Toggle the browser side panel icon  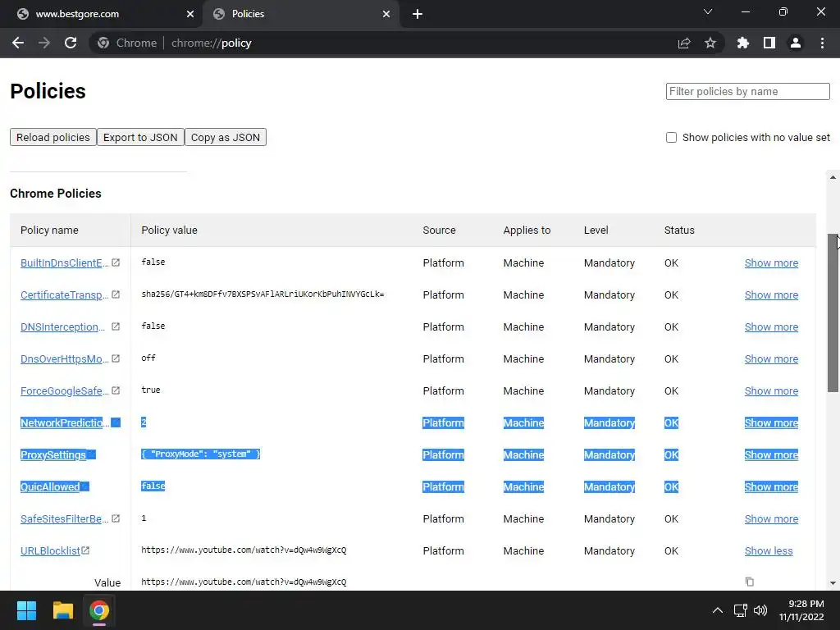(x=769, y=43)
